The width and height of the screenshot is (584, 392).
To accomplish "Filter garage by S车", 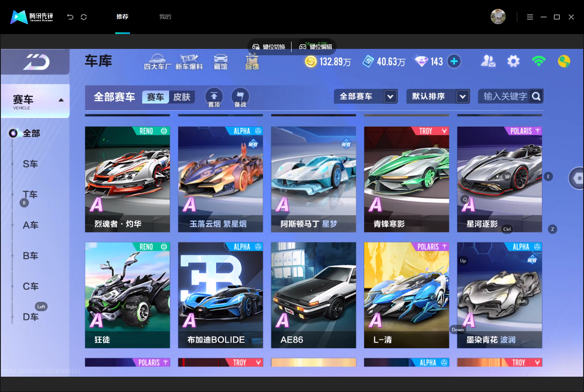I will click(30, 164).
